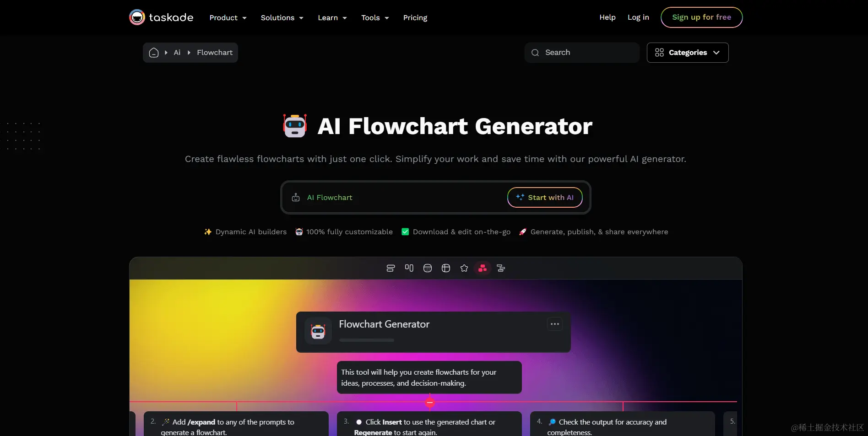Open the calendar view icon

tap(428, 268)
